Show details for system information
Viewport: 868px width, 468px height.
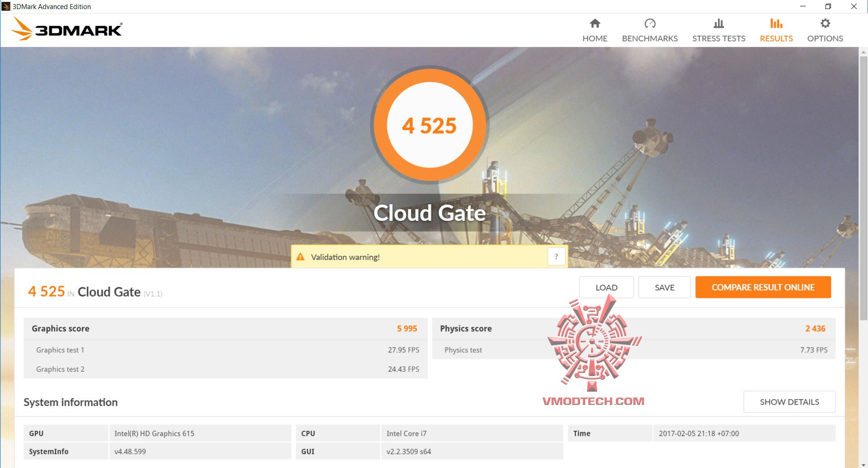point(789,402)
